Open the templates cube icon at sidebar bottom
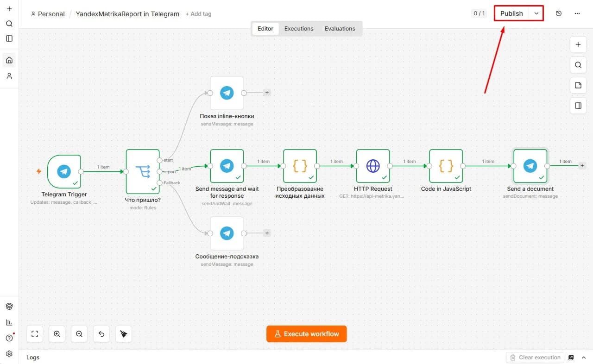The width and height of the screenshot is (593, 364). [x=9, y=307]
